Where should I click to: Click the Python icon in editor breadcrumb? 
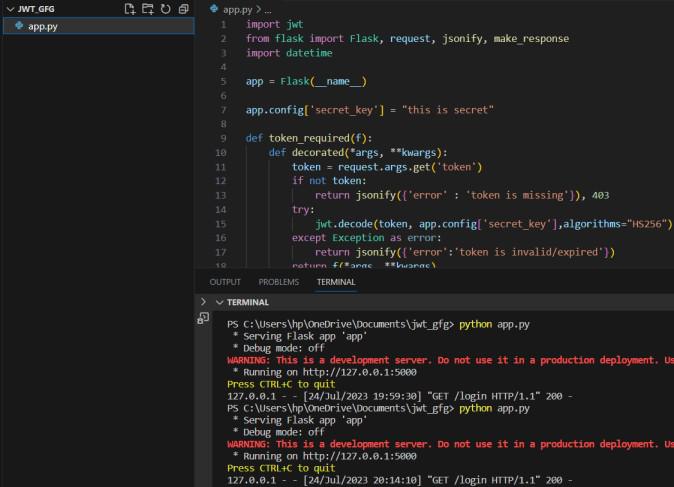click(x=213, y=8)
